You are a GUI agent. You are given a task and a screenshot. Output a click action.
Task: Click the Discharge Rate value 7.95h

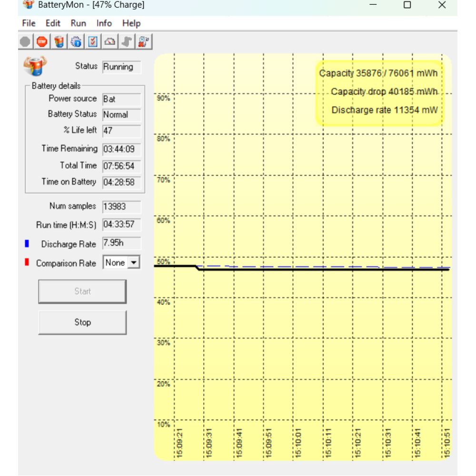click(x=121, y=243)
